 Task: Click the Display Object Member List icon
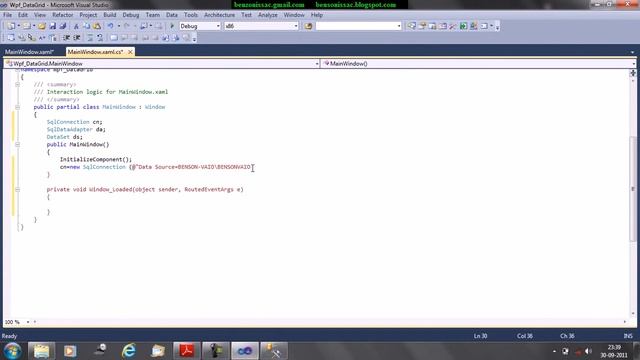coord(11,38)
